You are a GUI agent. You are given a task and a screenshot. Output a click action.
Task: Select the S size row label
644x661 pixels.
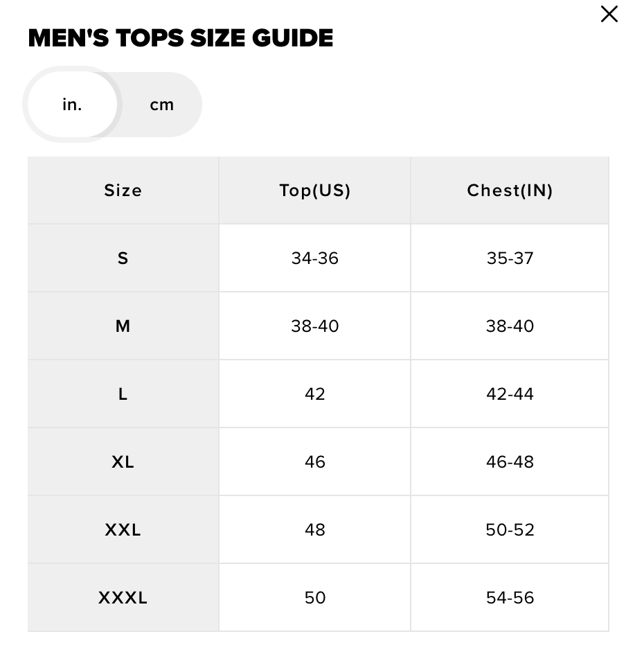(x=123, y=258)
